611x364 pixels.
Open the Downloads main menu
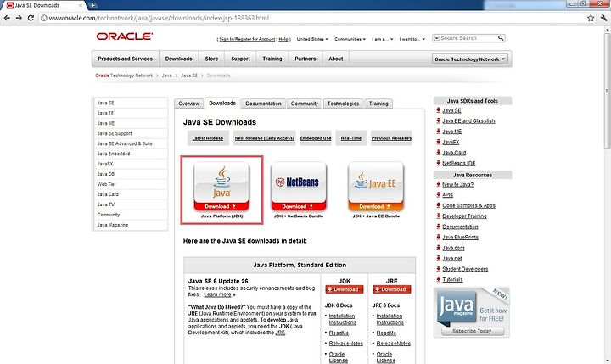click(178, 59)
